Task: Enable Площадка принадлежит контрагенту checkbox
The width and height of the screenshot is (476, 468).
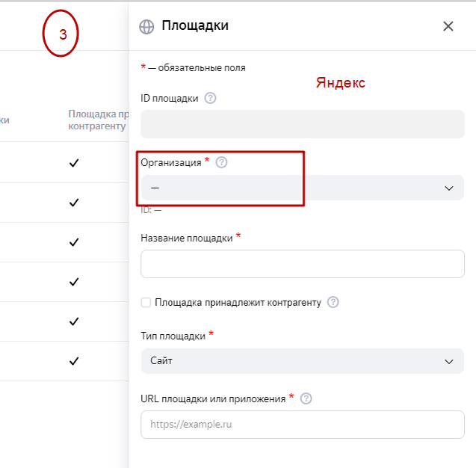Action: coord(146,303)
